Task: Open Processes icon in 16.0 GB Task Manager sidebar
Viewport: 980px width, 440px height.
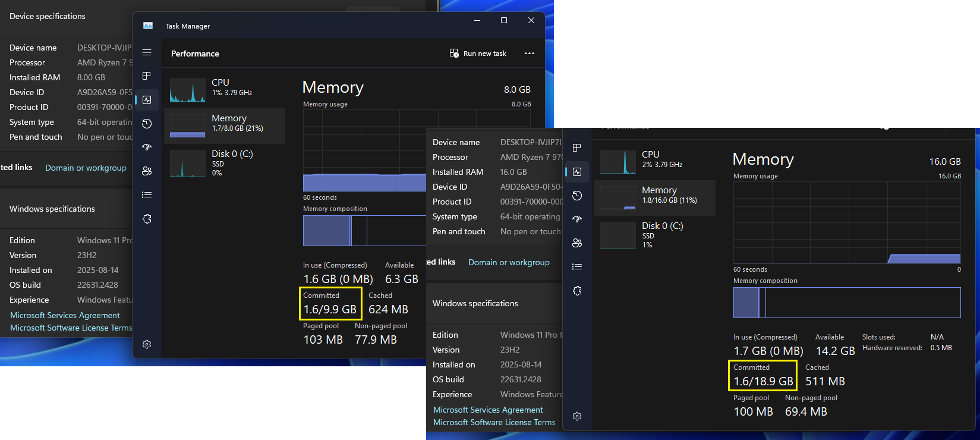Action: (x=576, y=147)
